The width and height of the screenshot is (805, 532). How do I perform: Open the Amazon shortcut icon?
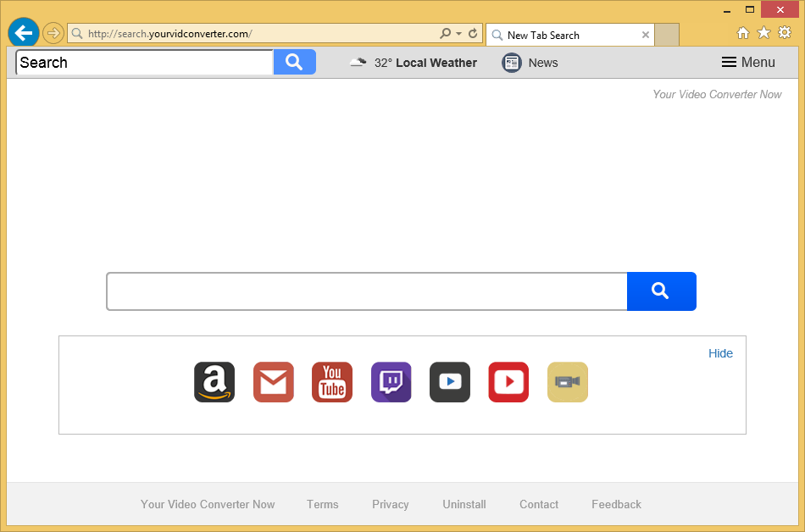[x=214, y=382]
